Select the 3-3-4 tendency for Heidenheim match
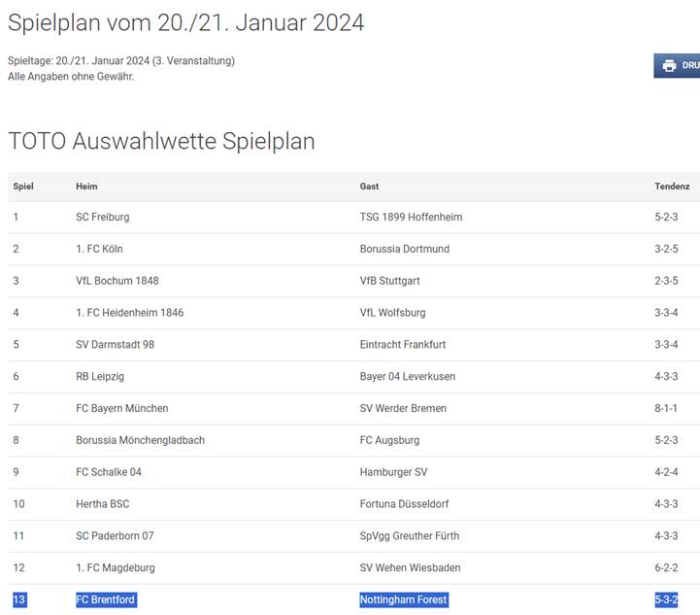Image resolution: width=700 pixels, height=615 pixels. (667, 313)
